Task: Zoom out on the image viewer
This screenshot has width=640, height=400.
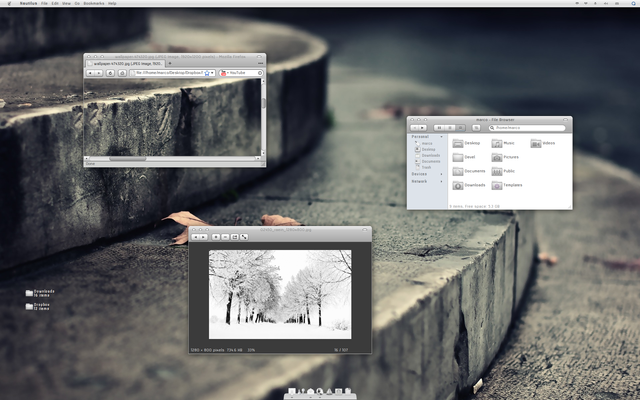Action: click(x=225, y=237)
